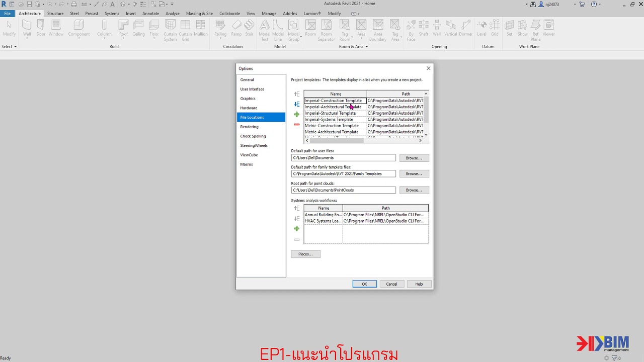Viewport: 644px width, 362px height.
Task: Select the Ref Plane tool
Action: pyautogui.click(x=535, y=30)
